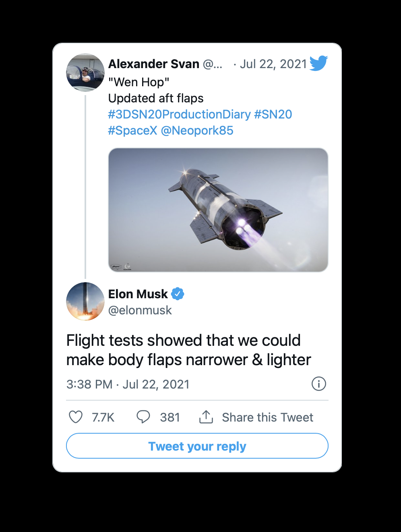This screenshot has width=401, height=532.
Task: Click the 7.7K like count
Action: pos(103,417)
